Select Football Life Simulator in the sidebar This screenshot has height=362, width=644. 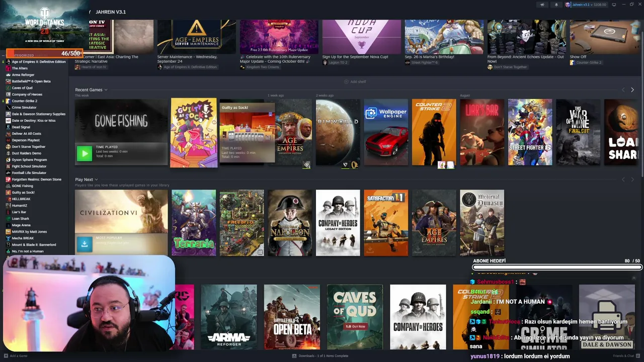pos(29,173)
